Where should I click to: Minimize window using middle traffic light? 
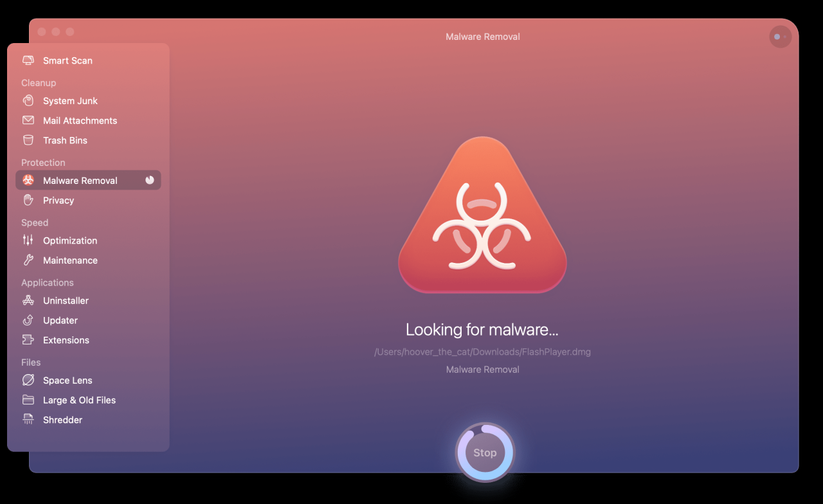tap(56, 32)
